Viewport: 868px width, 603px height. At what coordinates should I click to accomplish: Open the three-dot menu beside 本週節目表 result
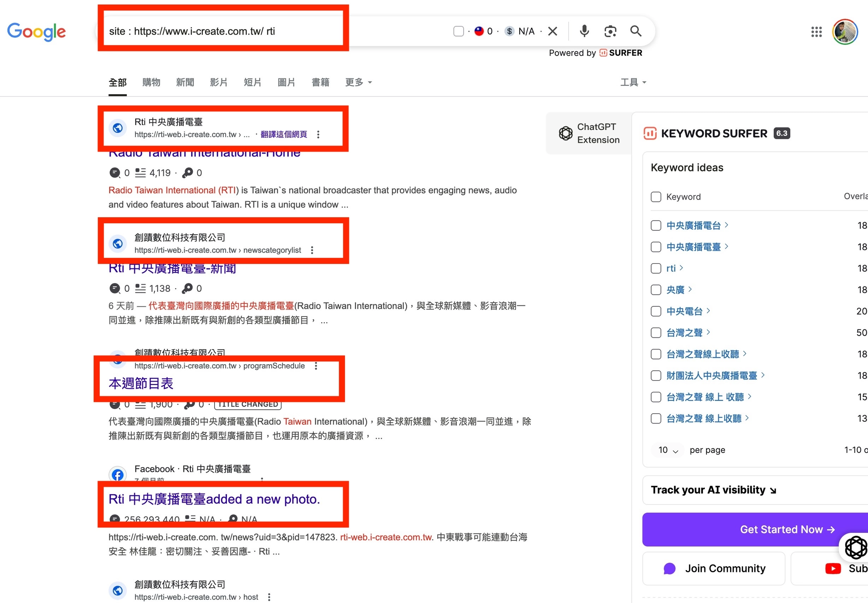tap(316, 366)
